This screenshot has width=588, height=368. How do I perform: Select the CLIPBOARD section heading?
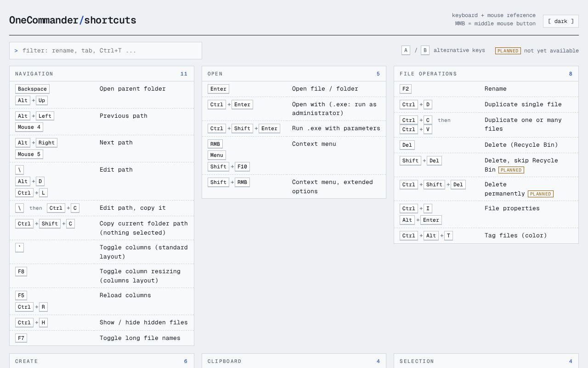pyautogui.click(x=225, y=361)
